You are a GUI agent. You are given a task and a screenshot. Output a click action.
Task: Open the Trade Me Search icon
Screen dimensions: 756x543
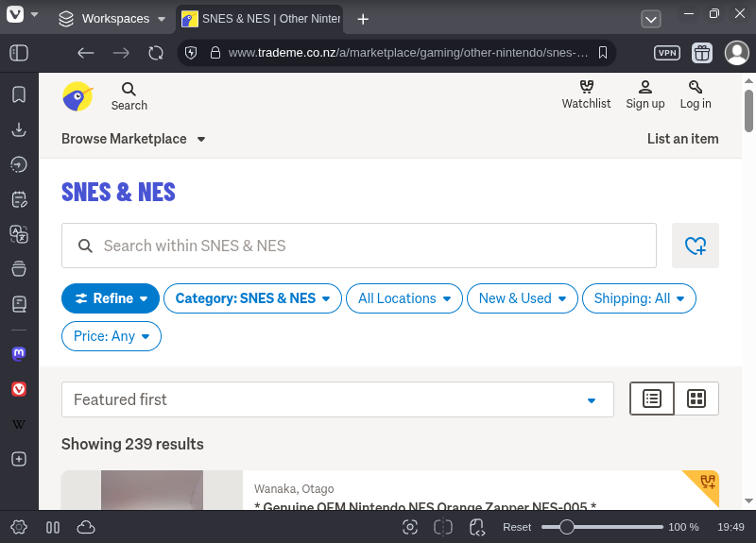129,95
